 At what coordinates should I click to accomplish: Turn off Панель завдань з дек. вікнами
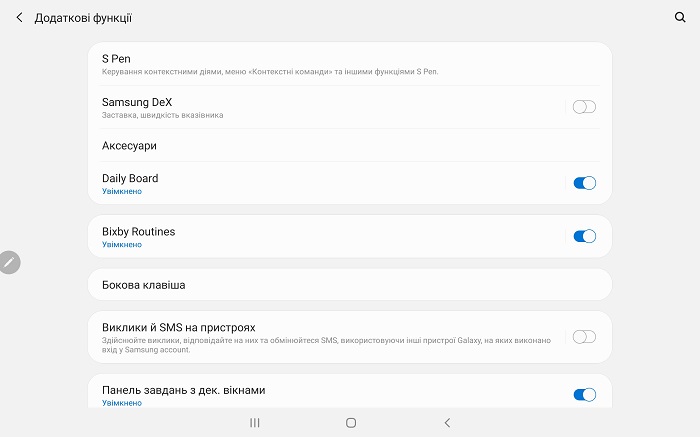tap(584, 394)
